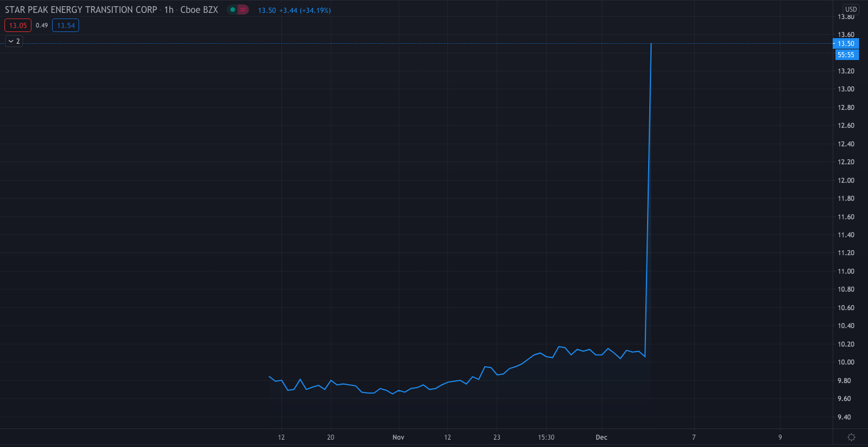The height and width of the screenshot is (447, 868).
Task: Click Star Peak Energy Transition Corp title
Action: (x=81, y=10)
